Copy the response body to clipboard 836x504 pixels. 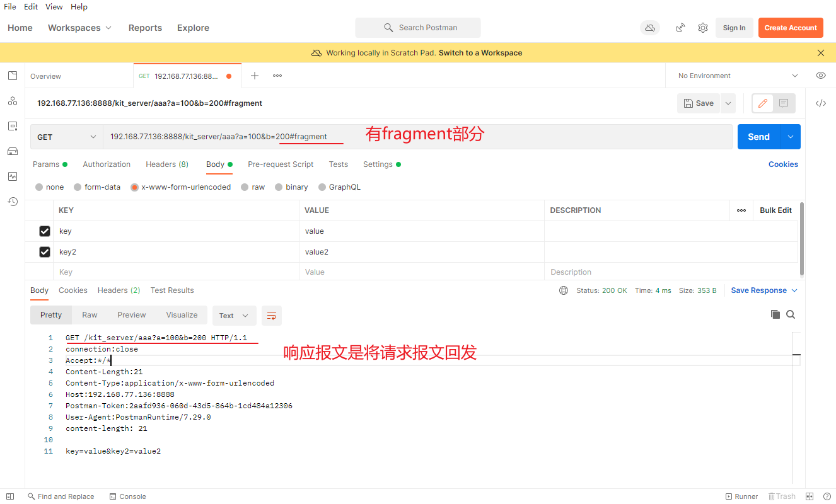(x=775, y=314)
